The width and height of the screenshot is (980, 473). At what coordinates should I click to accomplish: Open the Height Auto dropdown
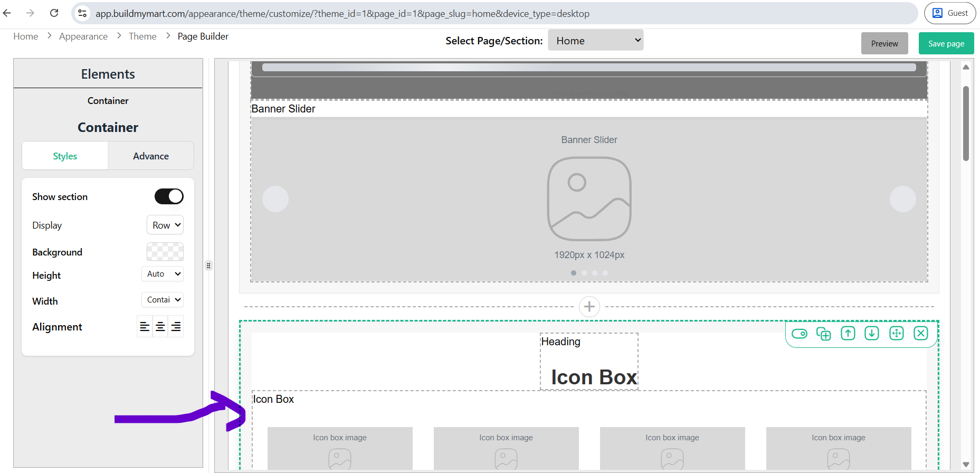[x=163, y=273]
